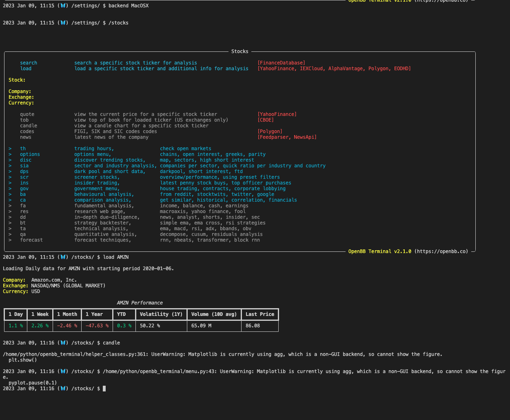Screen dimensions: 510x420
Task: Click the [CBOE] source tag
Action: [266, 120]
